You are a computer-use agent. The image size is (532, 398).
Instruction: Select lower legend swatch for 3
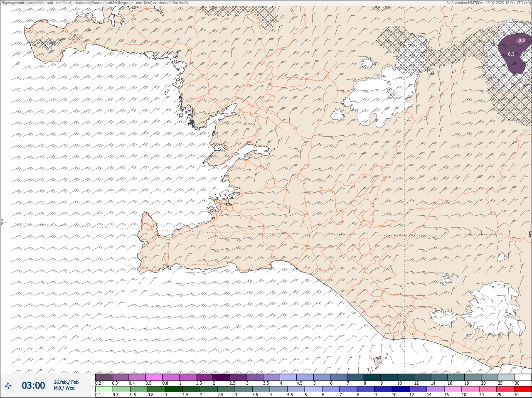click(x=244, y=389)
